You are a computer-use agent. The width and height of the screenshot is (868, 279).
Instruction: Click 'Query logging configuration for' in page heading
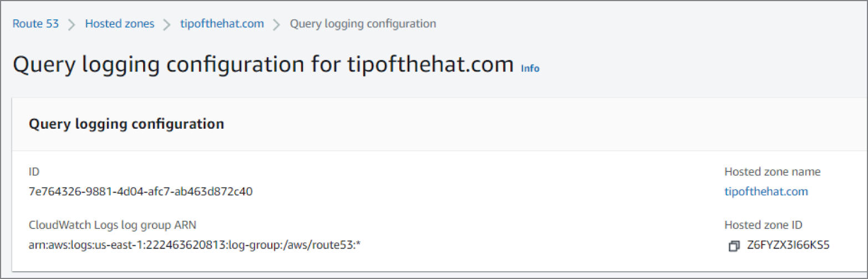pos(177,65)
